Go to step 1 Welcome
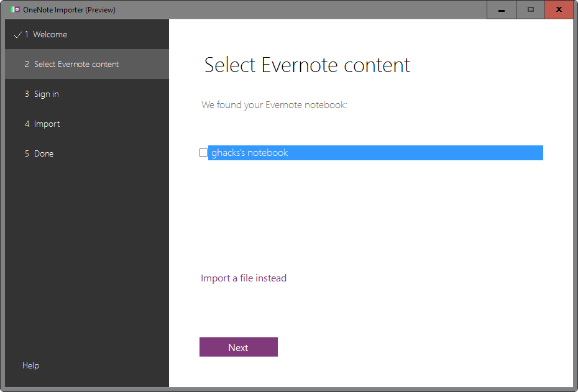This screenshot has width=578, height=392. tap(87, 34)
